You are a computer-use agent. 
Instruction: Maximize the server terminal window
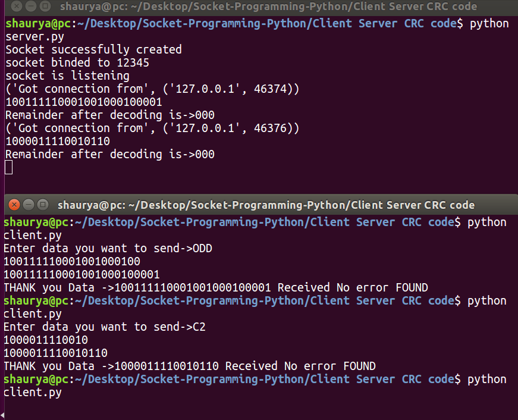tap(44, 7)
